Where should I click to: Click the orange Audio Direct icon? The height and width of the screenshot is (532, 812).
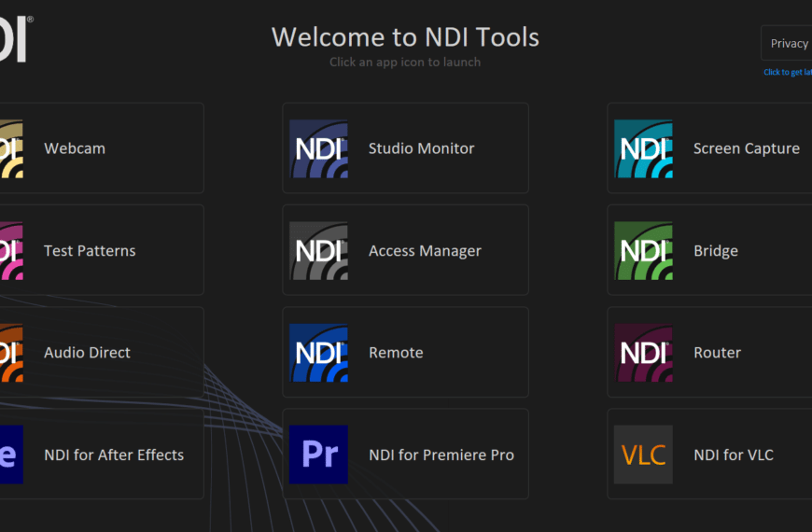11,353
